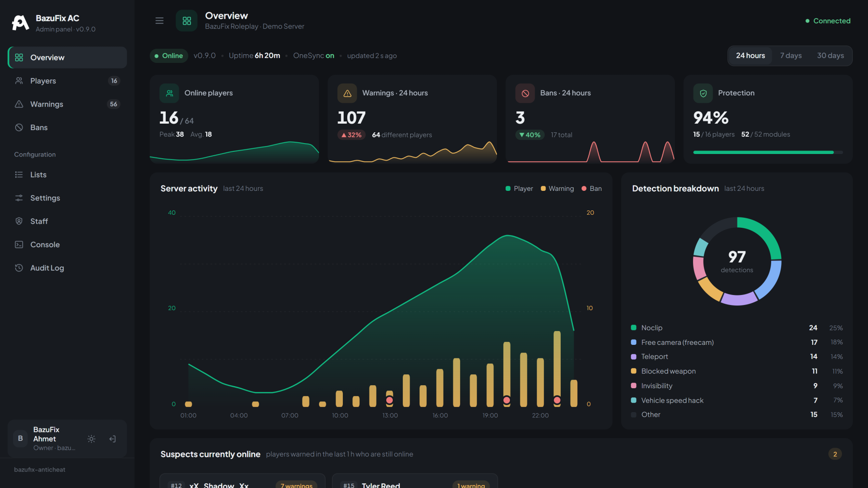Click the Bans prohibited card icon
868x488 pixels.
tap(525, 93)
